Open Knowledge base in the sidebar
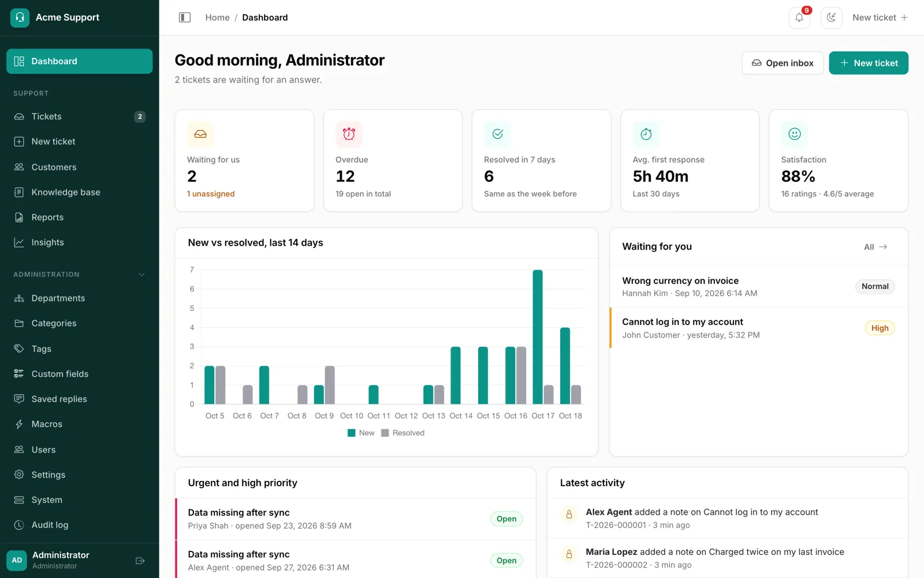Screen dimensions: 924x578 point(80,192)
